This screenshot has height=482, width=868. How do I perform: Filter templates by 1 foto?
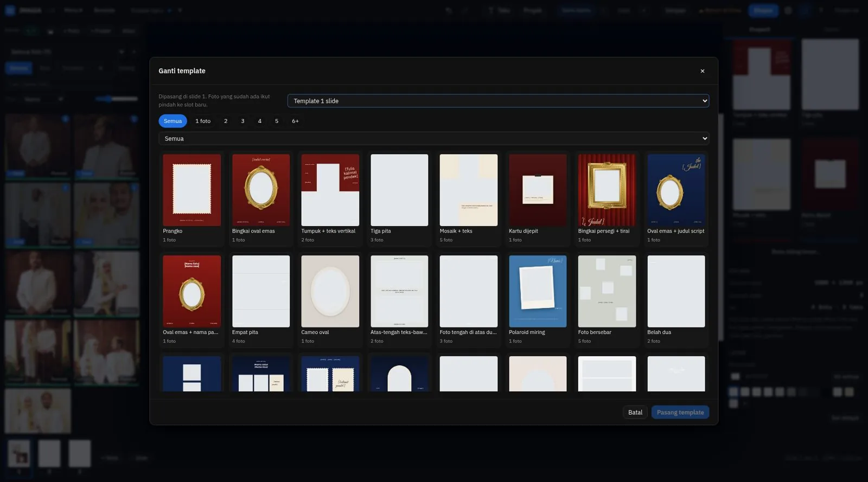pyautogui.click(x=203, y=121)
